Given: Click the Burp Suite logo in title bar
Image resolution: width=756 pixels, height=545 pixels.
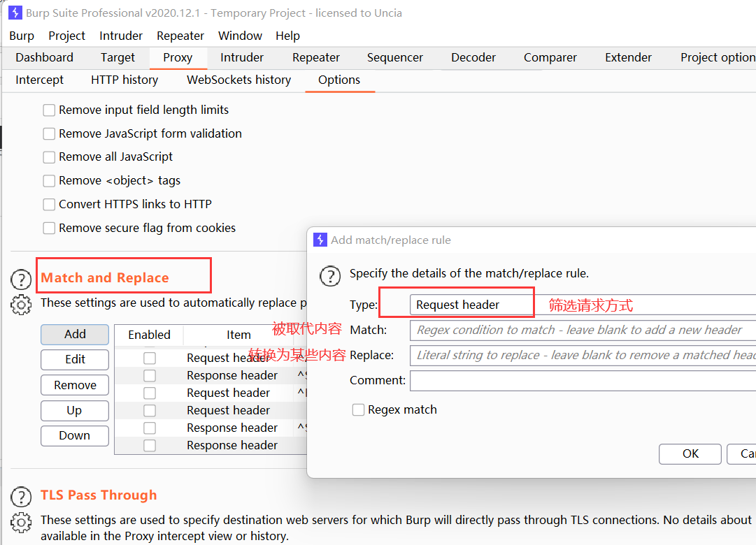Looking at the screenshot, I should 15,13.
